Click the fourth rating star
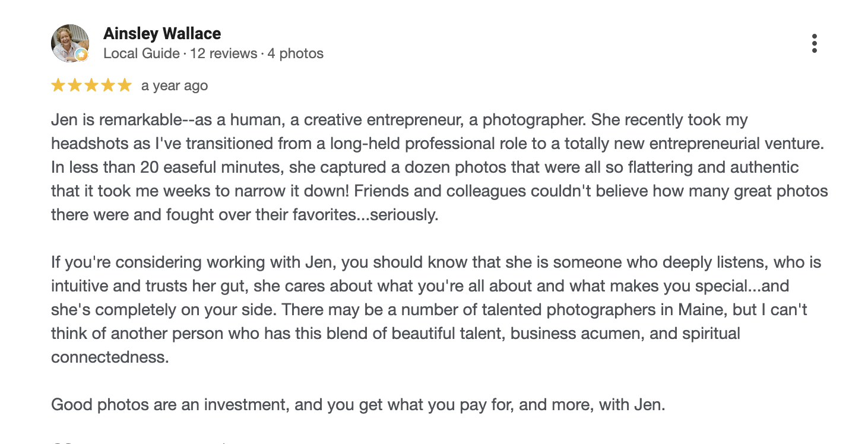 [107, 85]
